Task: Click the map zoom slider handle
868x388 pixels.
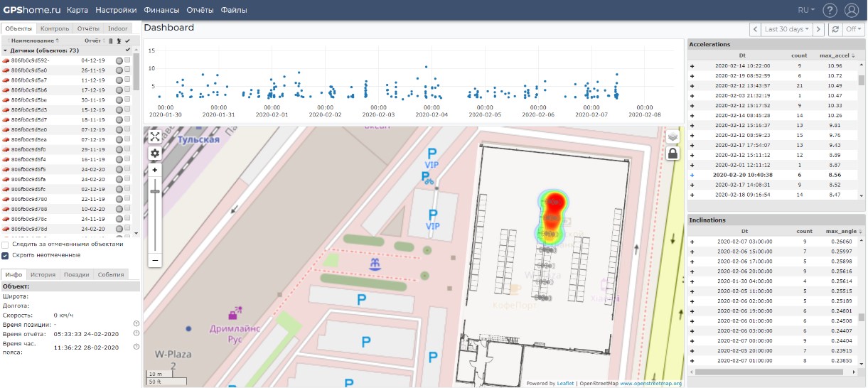Action: (155, 191)
